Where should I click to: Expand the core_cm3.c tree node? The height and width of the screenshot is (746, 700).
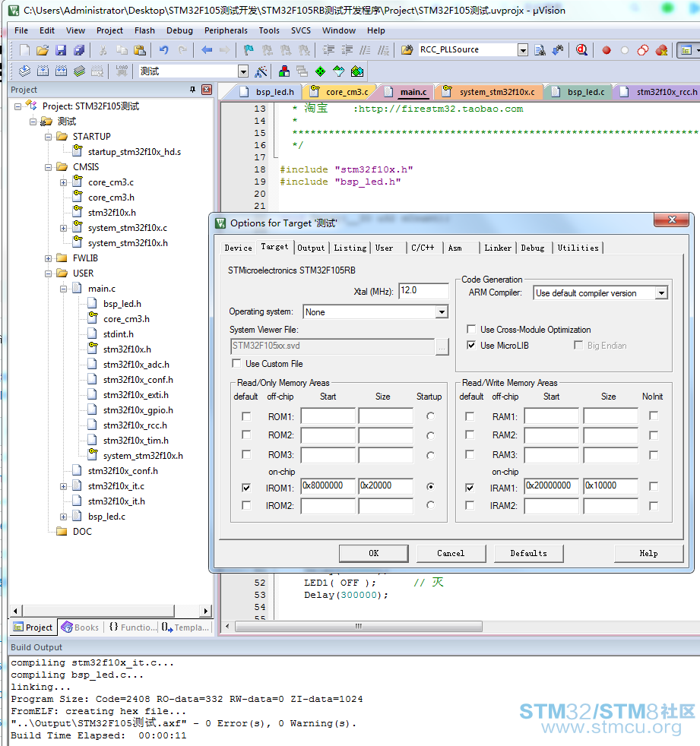coord(63,182)
